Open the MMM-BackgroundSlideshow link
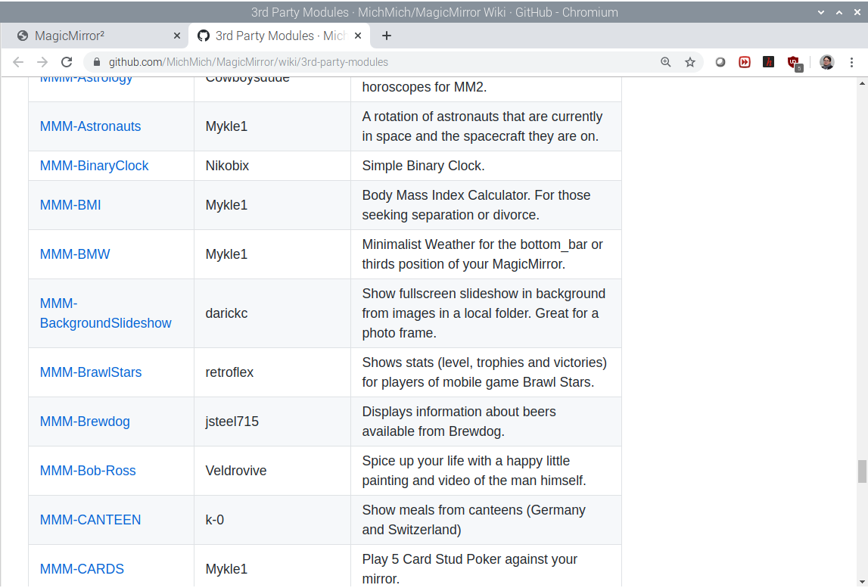This screenshot has width=868, height=588. 106,313
